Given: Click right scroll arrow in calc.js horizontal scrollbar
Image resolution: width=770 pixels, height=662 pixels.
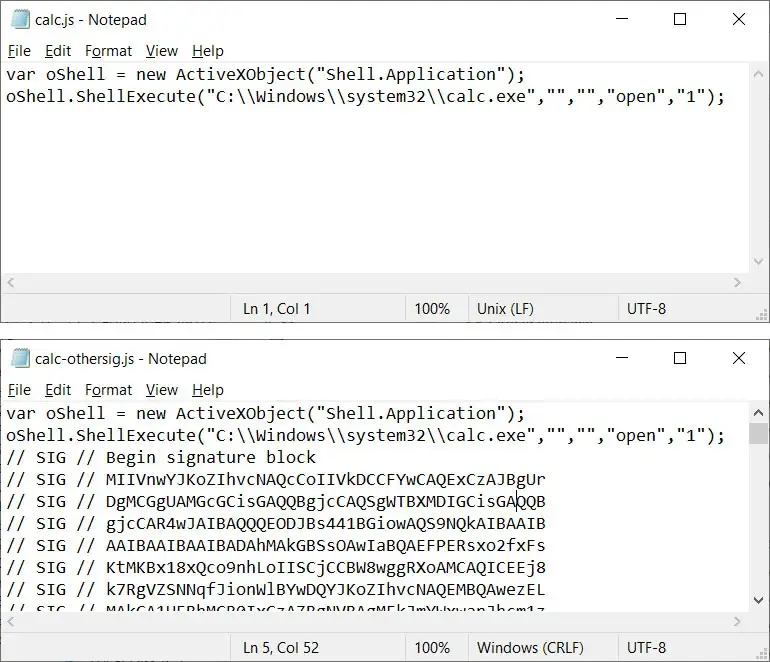Looking at the screenshot, I should (737, 282).
